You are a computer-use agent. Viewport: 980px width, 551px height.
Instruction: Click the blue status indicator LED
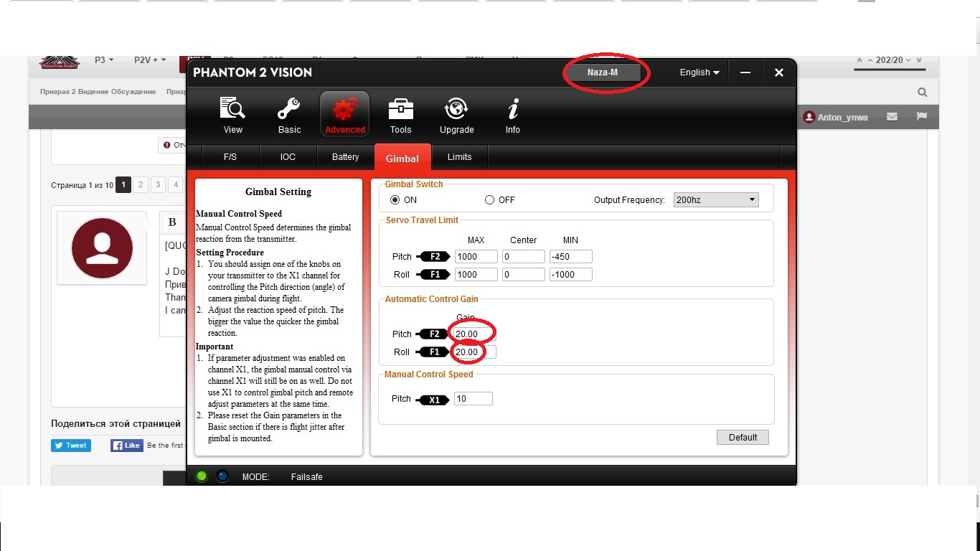222,476
